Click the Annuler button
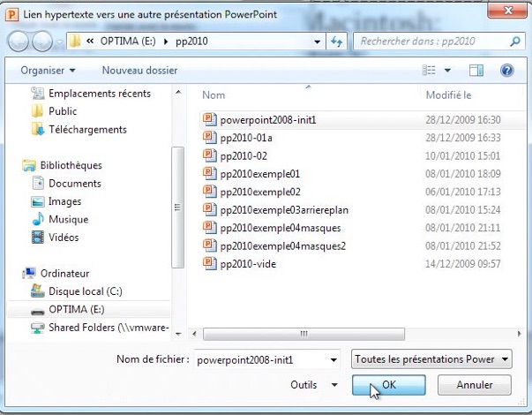 click(x=475, y=385)
